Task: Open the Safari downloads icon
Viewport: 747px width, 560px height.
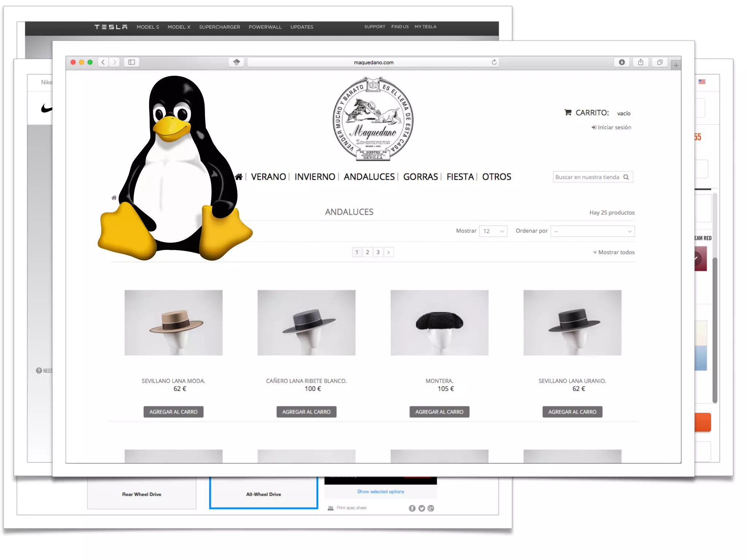Action: point(622,62)
